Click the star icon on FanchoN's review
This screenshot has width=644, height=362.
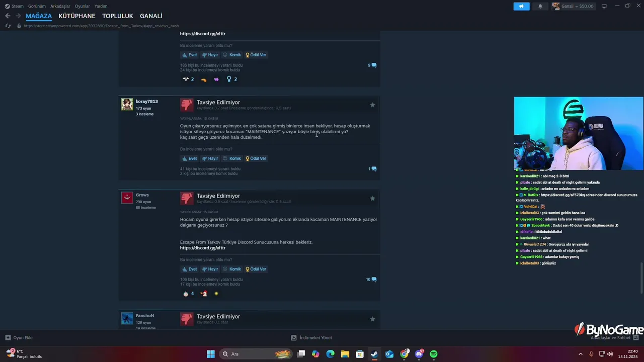coord(372,319)
